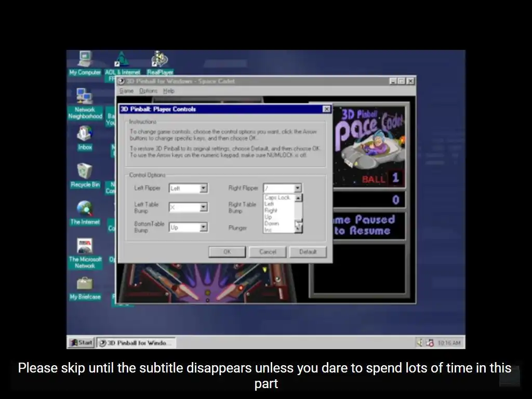
Task: Open My Briefcase icon
Action: pyautogui.click(x=85, y=288)
